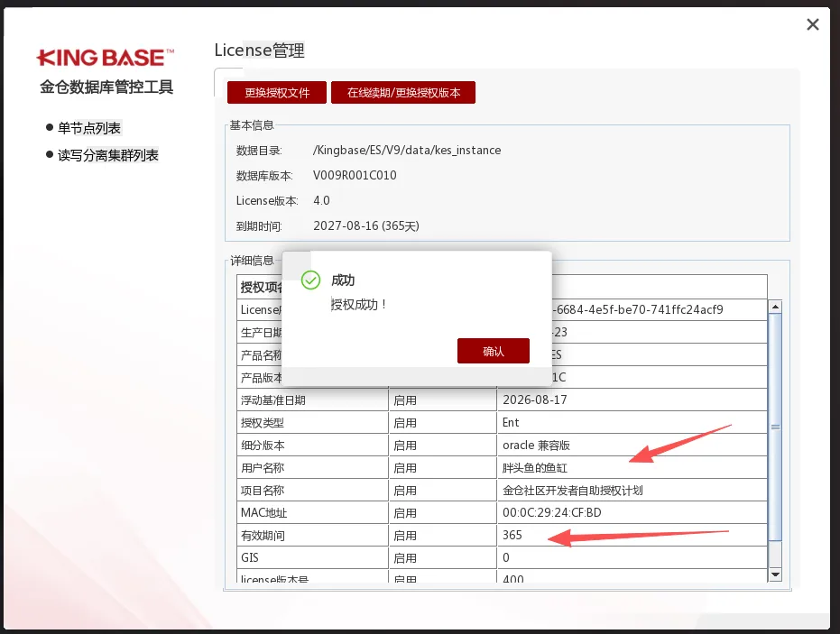Select 有效期间 row label
The width and height of the screenshot is (840, 634).
point(262,535)
